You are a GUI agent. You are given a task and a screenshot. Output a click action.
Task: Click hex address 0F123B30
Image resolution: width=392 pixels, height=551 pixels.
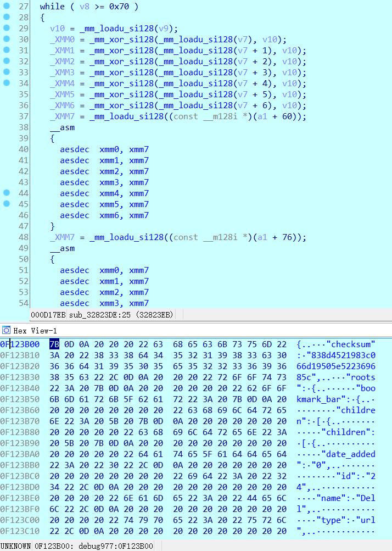[x=20, y=377]
